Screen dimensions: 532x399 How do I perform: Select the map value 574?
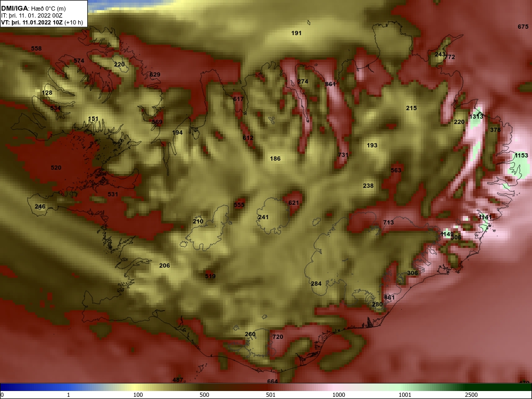click(79, 61)
